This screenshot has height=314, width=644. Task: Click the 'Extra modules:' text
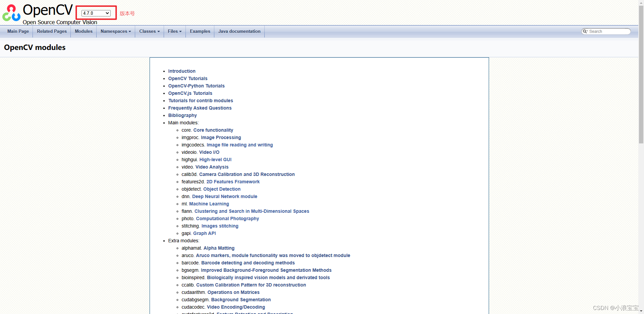pyautogui.click(x=184, y=241)
